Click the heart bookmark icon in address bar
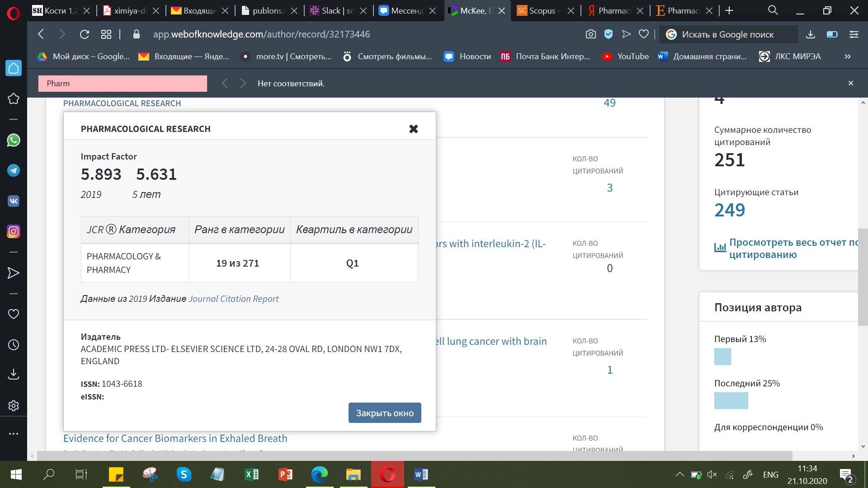This screenshot has width=868, height=488. pos(644,34)
